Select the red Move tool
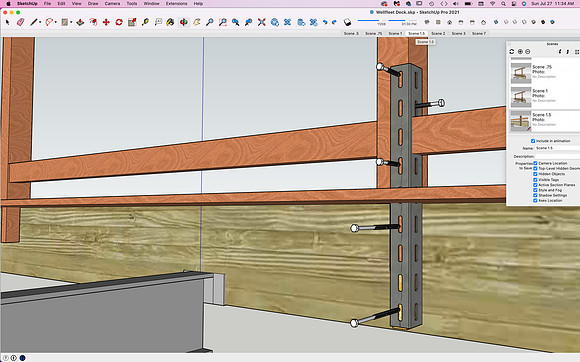Screen dimensions: 580x362 [106, 23]
